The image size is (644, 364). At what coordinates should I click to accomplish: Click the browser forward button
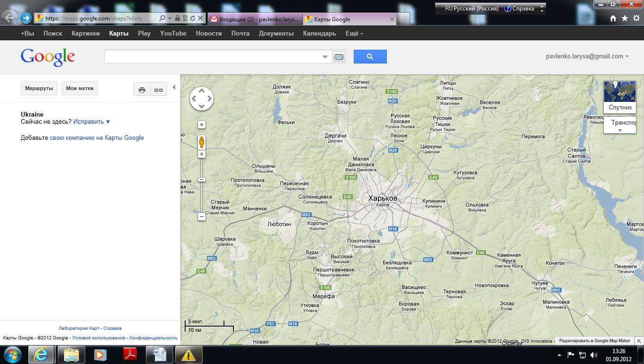26,18
